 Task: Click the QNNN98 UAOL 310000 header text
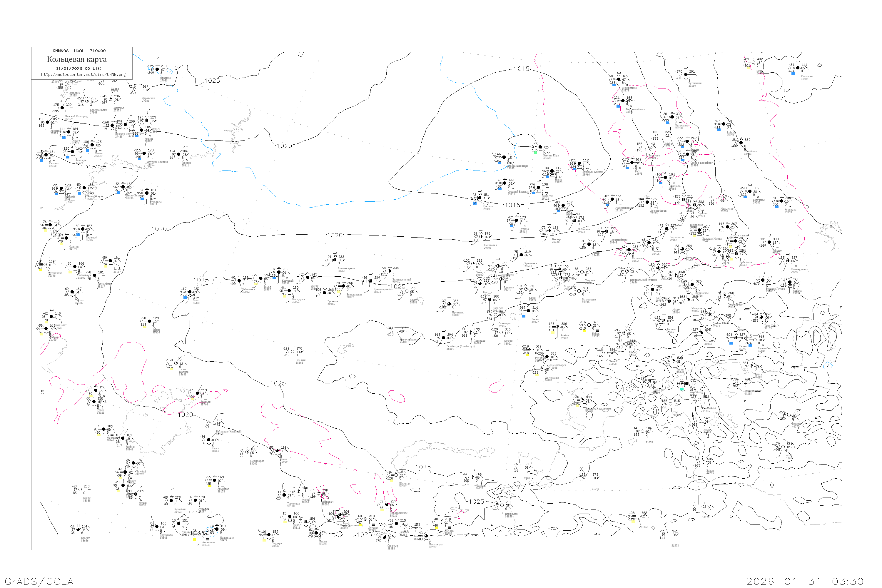(x=79, y=51)
